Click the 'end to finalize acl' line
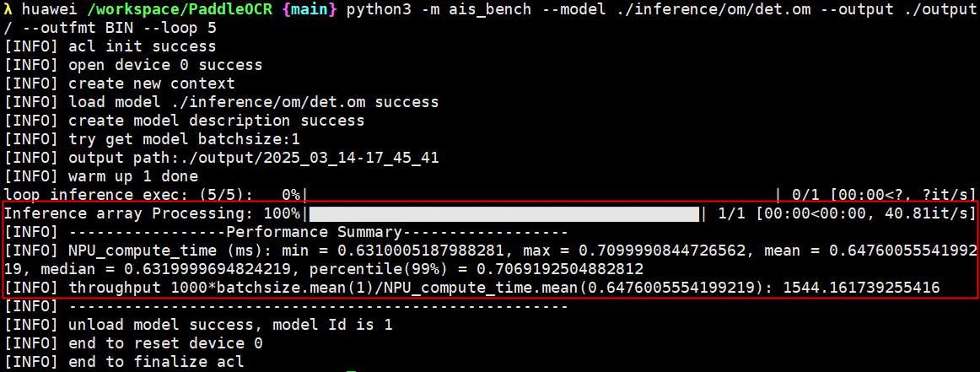The image size is (980, 372). tap(155, 362)
